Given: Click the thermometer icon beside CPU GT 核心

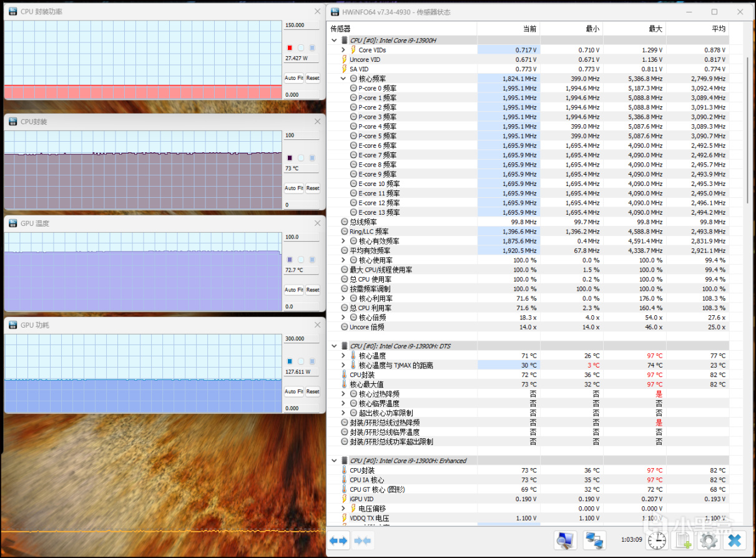Looking at the screenshot, I should tap(344, 489).
